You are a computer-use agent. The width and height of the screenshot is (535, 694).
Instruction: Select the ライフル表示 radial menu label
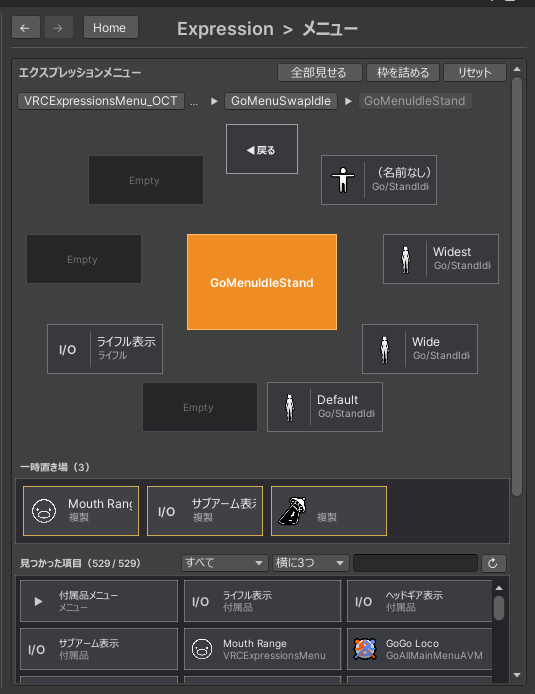tap(127, 342)
